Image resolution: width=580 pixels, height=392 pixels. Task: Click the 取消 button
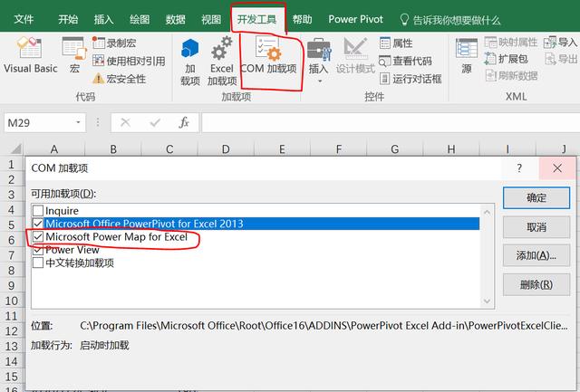pos(536,227)
